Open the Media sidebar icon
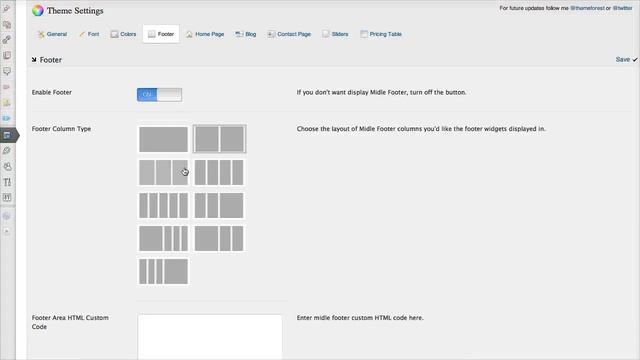Image resolution: width=640 pixels, height=360 pixels. (7, 24)
